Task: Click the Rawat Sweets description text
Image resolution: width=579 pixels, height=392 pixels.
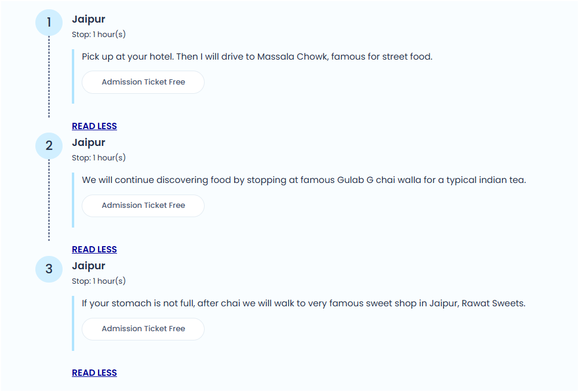Action: click(303, 303)
